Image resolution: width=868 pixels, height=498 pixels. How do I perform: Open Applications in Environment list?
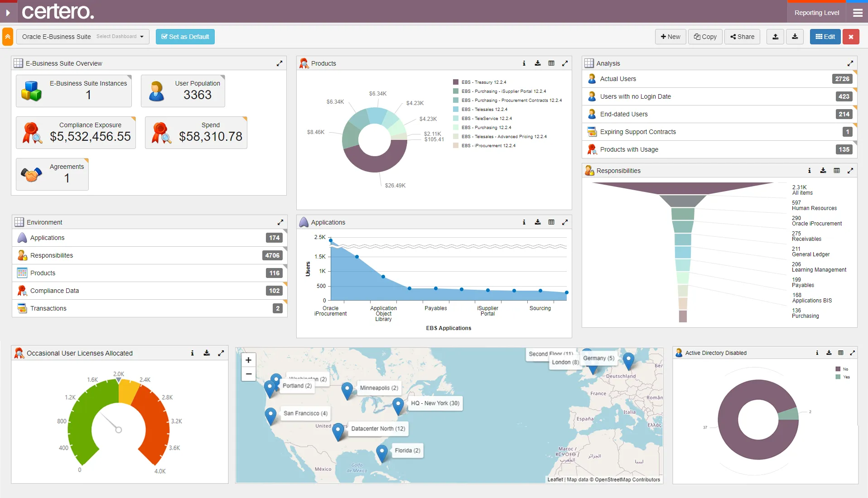pos(149,238)
